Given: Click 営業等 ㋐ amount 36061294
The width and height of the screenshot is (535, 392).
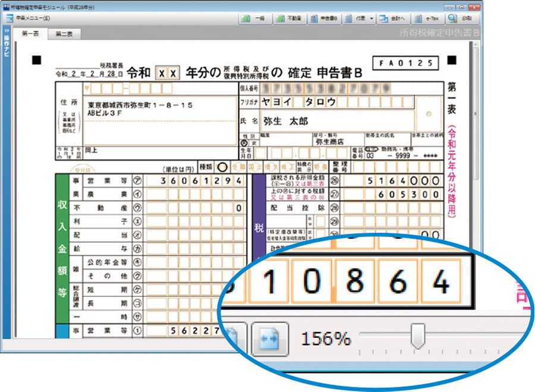Looking at the screenshot, I should point(196,181).
